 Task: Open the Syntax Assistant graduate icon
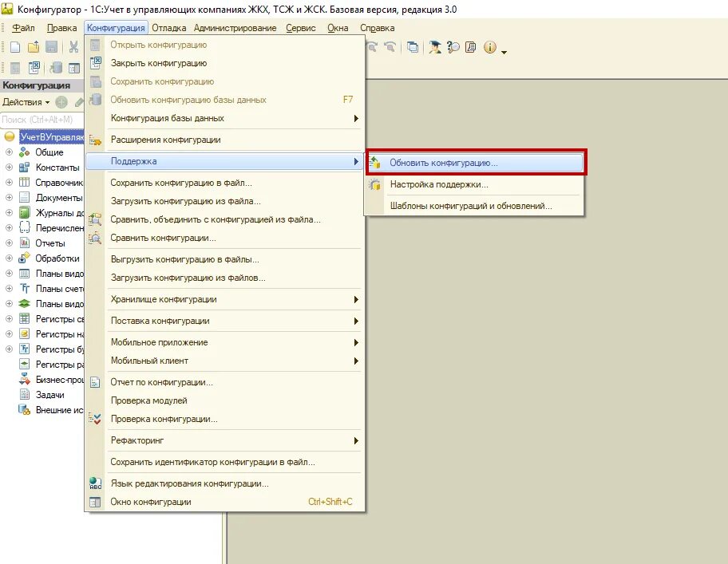[x=434, y=47]
